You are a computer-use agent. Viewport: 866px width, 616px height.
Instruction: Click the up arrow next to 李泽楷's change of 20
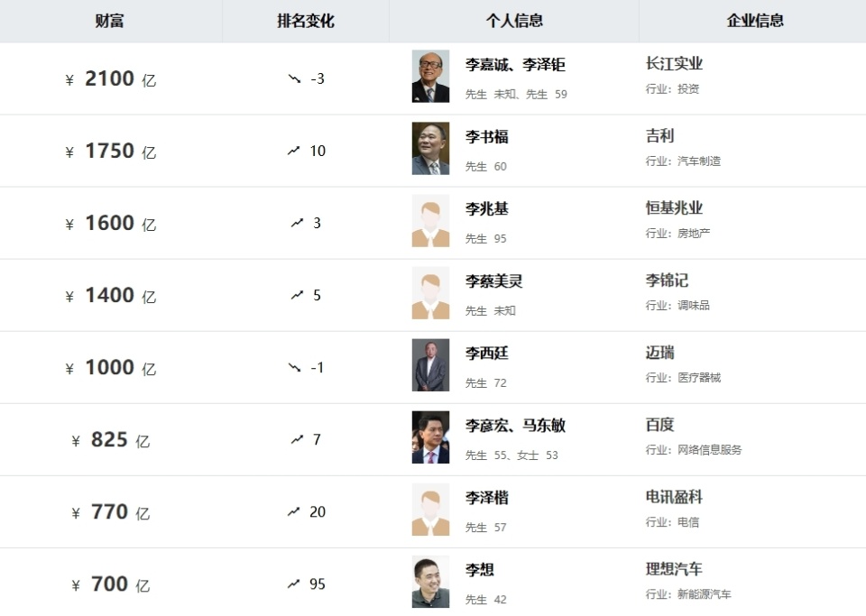(295, 511)
